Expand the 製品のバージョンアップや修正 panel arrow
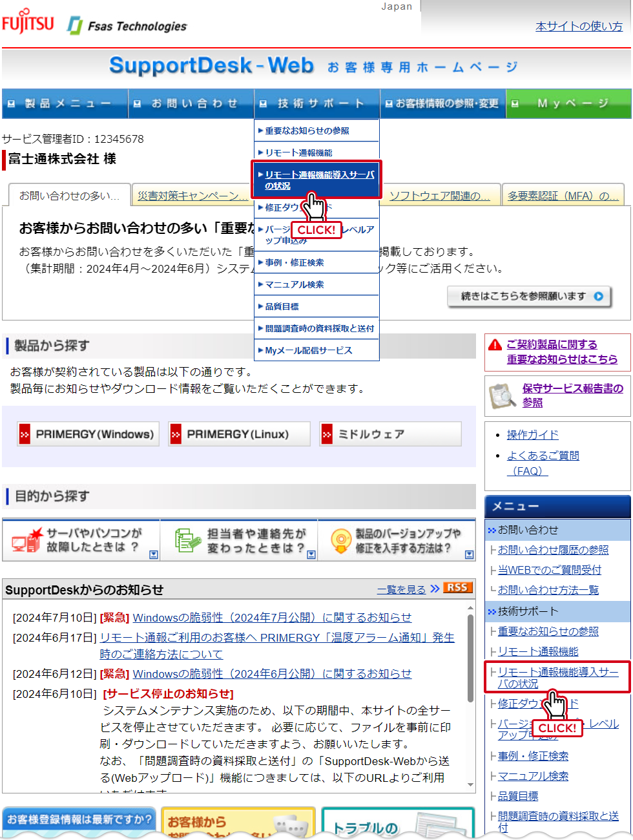 pos(470,554)
